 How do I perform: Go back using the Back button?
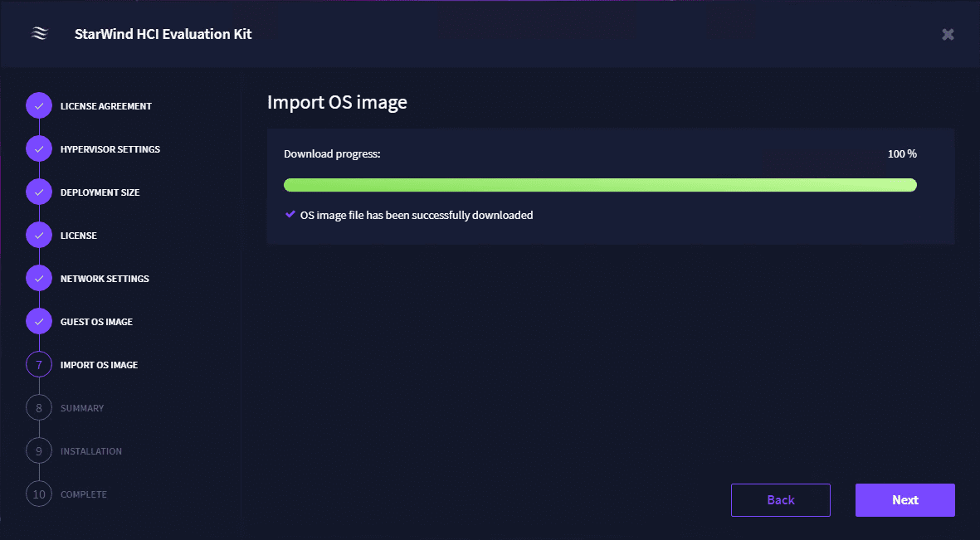780,500
